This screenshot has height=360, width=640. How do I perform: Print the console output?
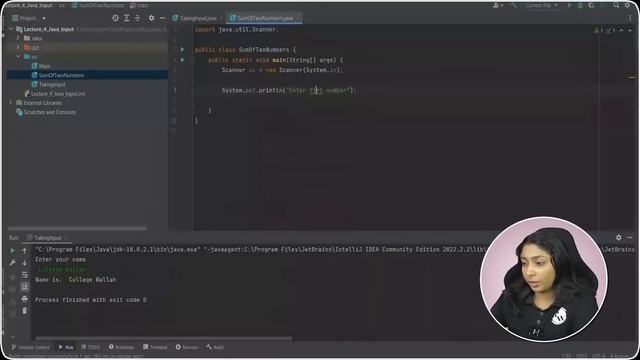(x=24, y=299)
